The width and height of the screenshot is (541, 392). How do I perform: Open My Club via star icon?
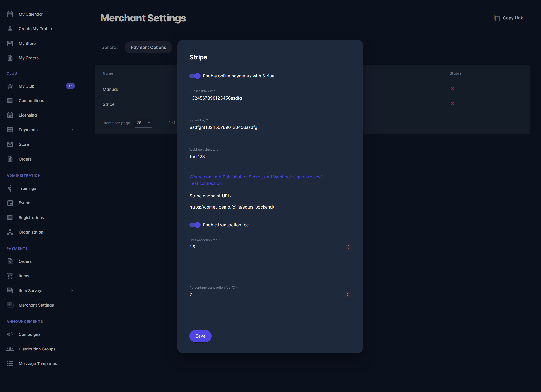click(x=10, y=86)
